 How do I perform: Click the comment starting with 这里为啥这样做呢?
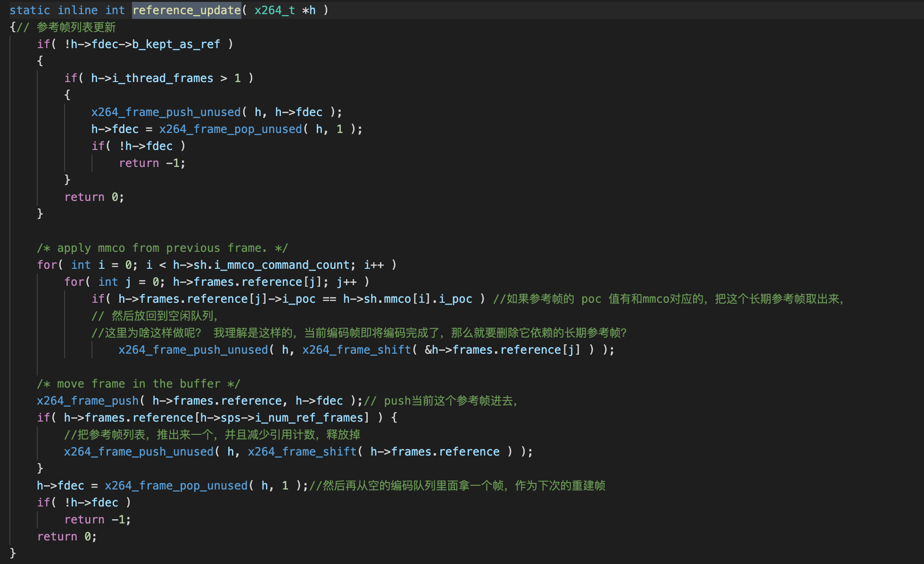click(359, 332)
